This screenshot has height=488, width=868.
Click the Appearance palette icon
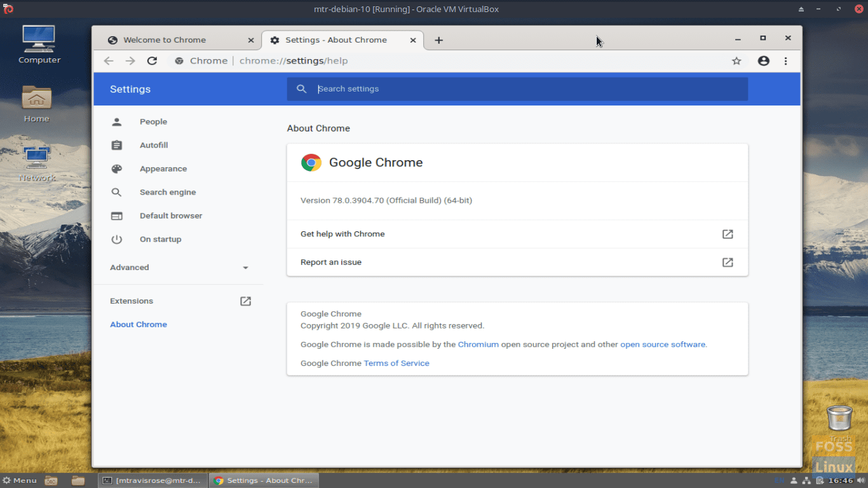pyautogui.click(x=116, y=169)
